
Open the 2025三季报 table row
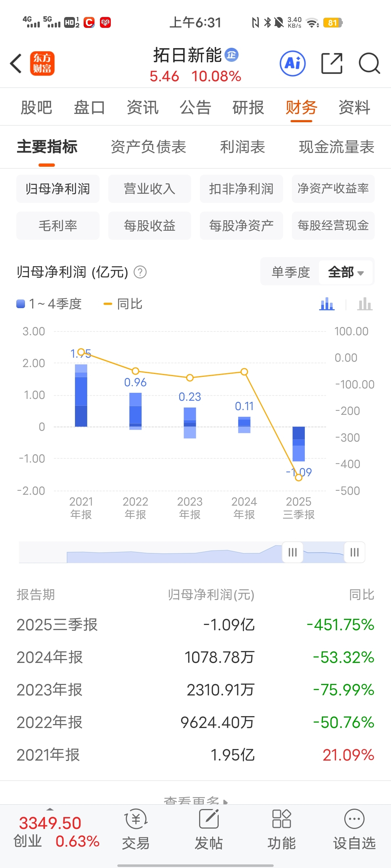(x=195, y=625)
